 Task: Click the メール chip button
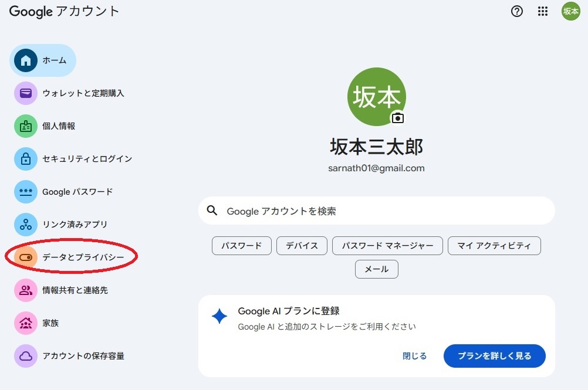tap(377, 269)
